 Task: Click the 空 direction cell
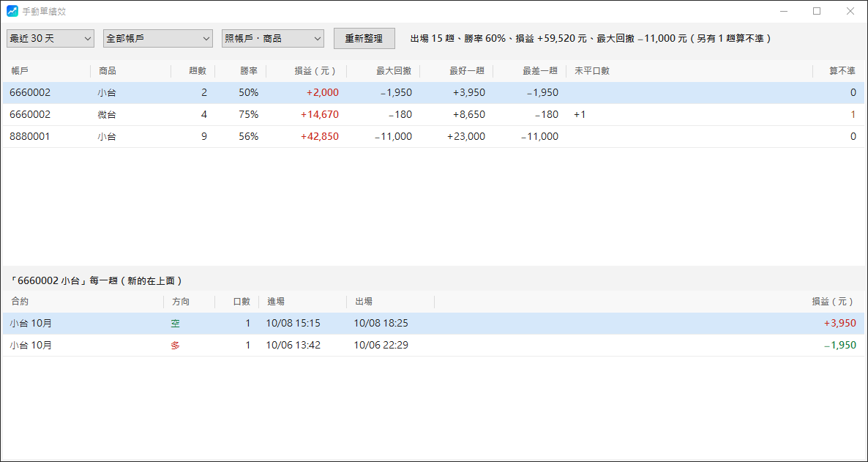click(x=176, y=324)
